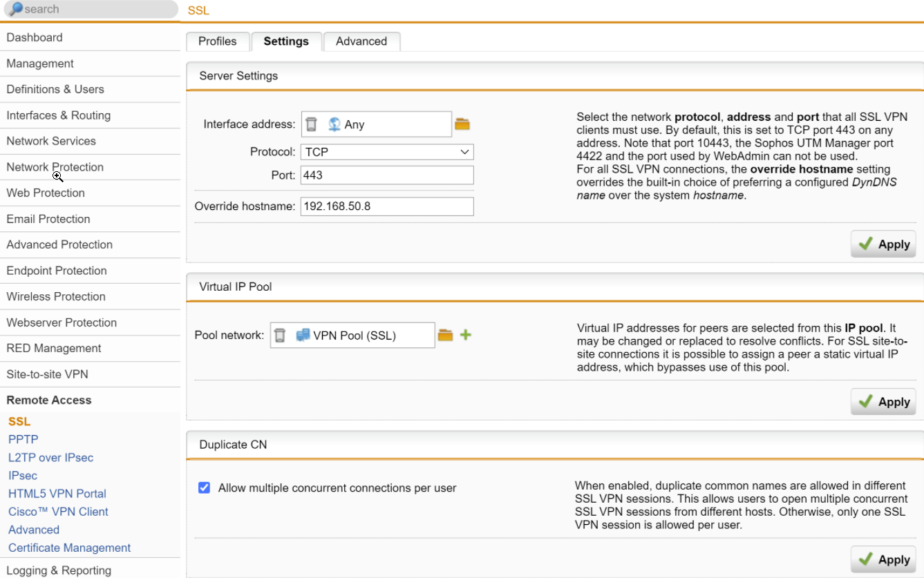Image resolution: width=924 pixels, height=578 pixels.
Task: Apply the Virtual IP Pool section
Action: click(x=883, y=402)
